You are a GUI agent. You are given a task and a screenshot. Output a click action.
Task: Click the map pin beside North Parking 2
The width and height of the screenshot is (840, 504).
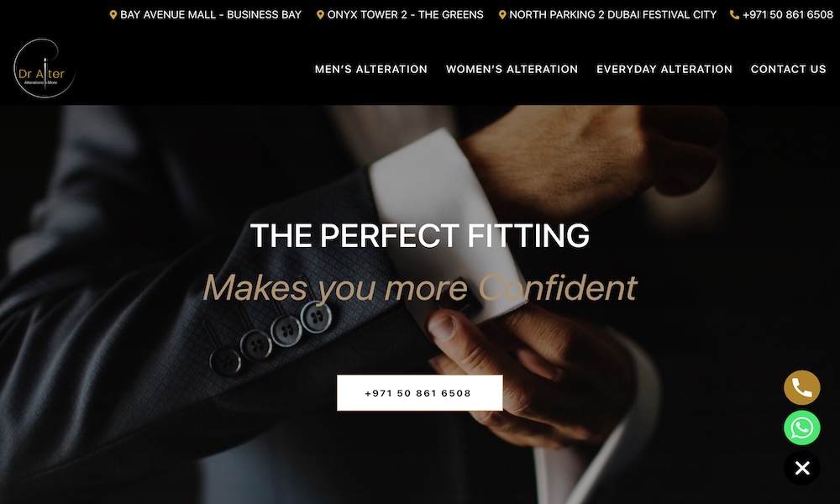point(502,15)
